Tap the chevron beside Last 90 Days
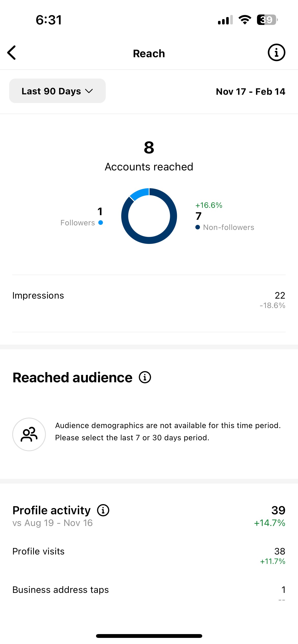Screen dimensions: 298x644 (x=89, y=91)
